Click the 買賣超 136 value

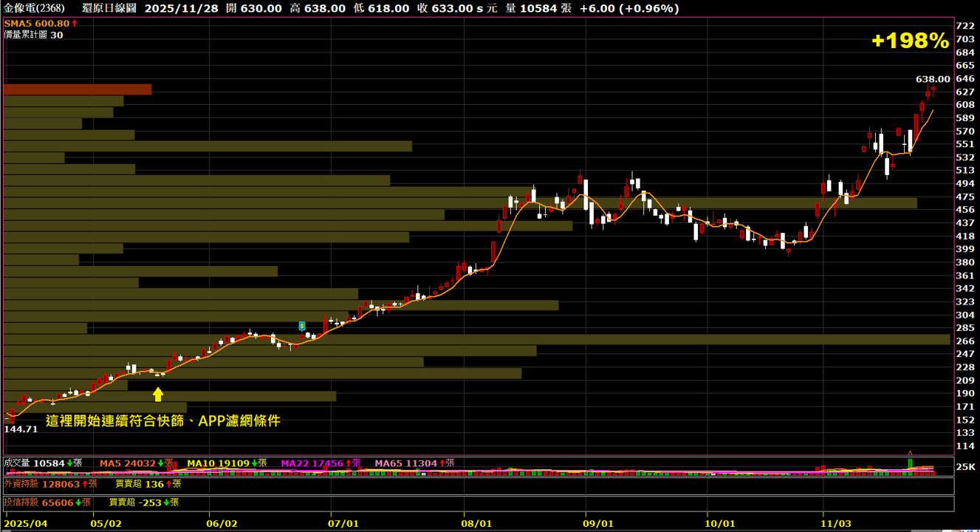pyautogui.click(x=148, y=484)
